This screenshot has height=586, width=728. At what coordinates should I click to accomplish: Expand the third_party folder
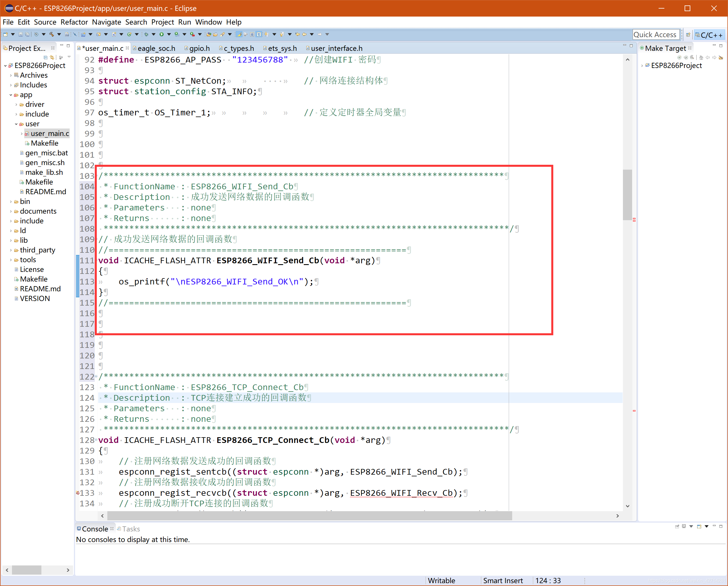coord(11,250)
